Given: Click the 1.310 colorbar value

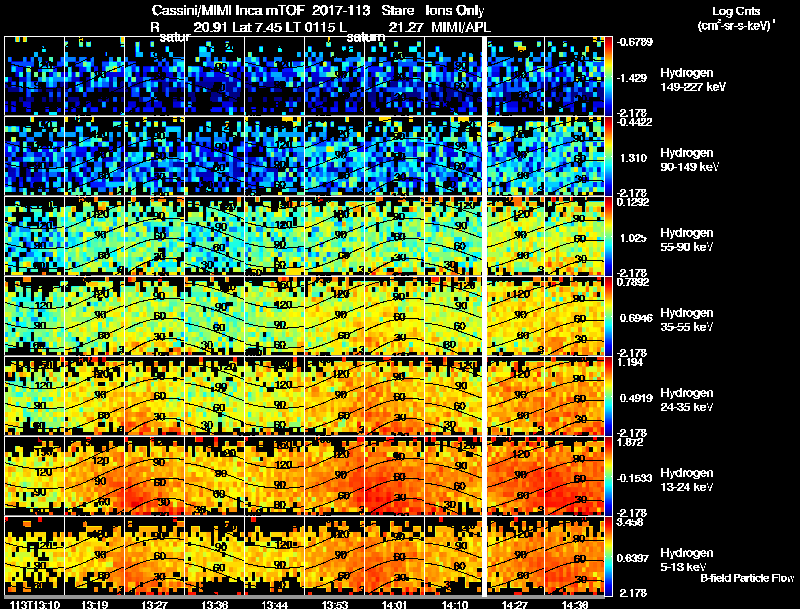Looking at the screenshot, I should (x=633, y=158).
